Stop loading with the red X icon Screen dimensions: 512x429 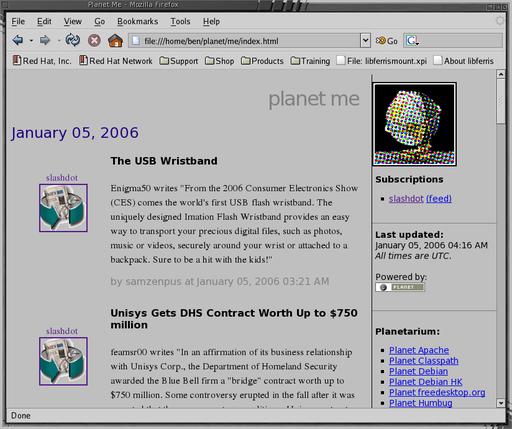point(94,41)
